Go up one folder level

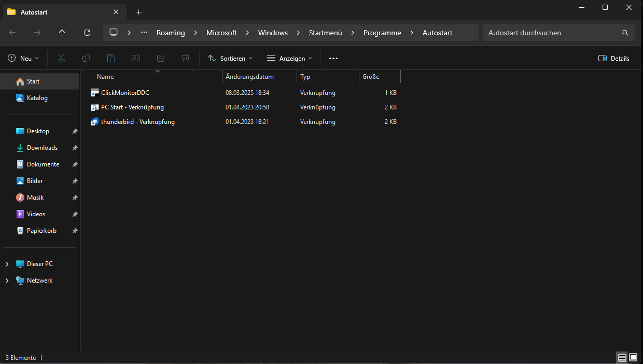coord(62,33)
